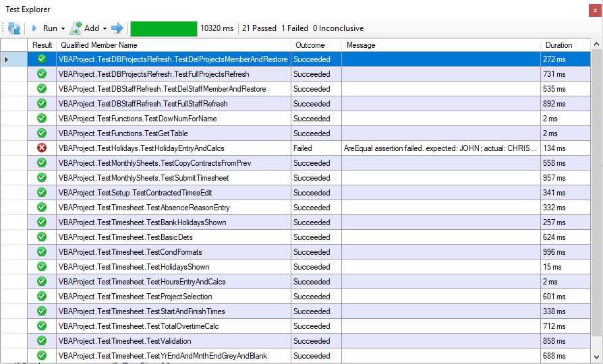Click the 21 Passed summary text
The width and height of the screenshot is (603, 364).
(x=259, y=28)
